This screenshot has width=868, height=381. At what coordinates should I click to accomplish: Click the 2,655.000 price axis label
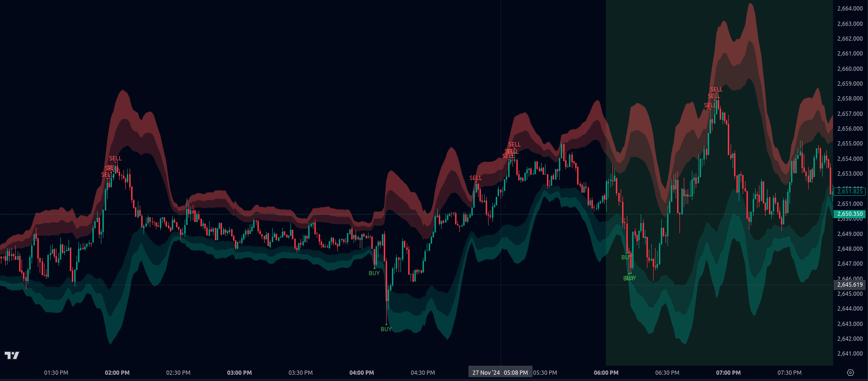pos(850,144)
